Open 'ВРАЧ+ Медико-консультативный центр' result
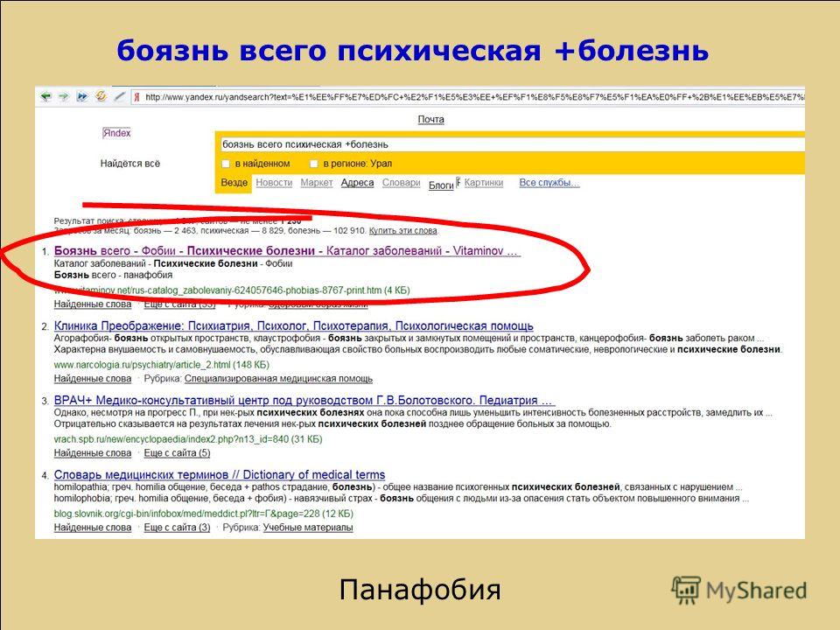 304,400
